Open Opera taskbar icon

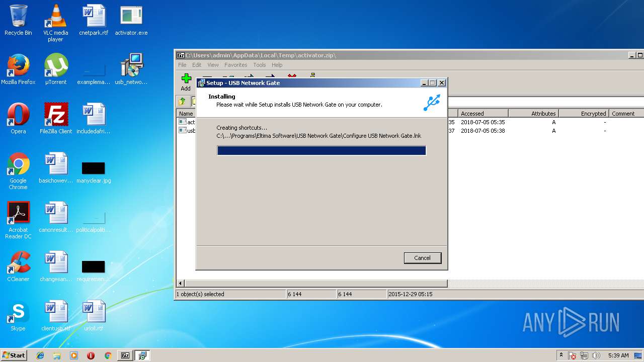point(91,355)
